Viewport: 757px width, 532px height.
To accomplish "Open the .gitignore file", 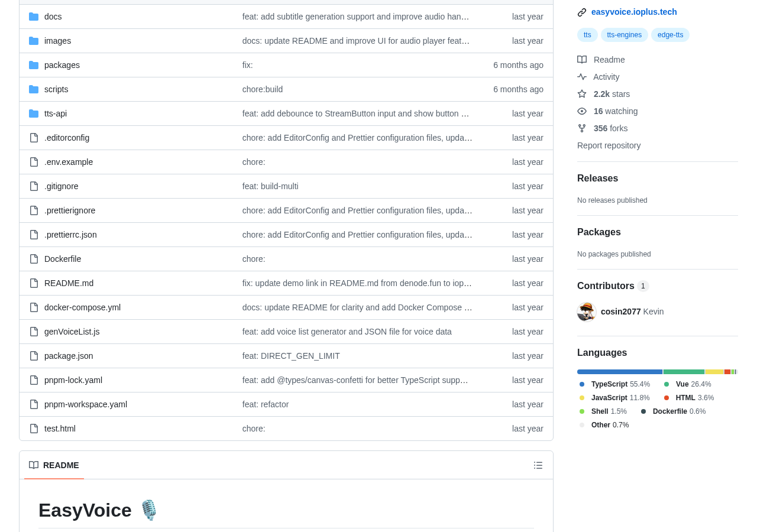I will coord(61,186).
